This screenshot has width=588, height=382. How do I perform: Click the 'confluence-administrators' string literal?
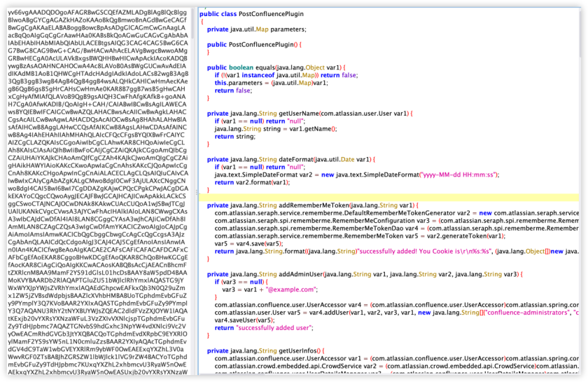(x=526, y=313)
